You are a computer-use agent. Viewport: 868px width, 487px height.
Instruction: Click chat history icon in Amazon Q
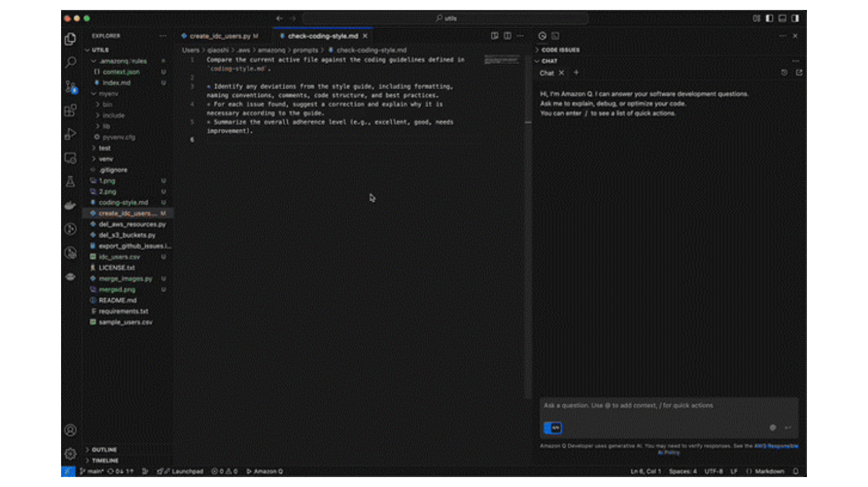click(784, 73)
